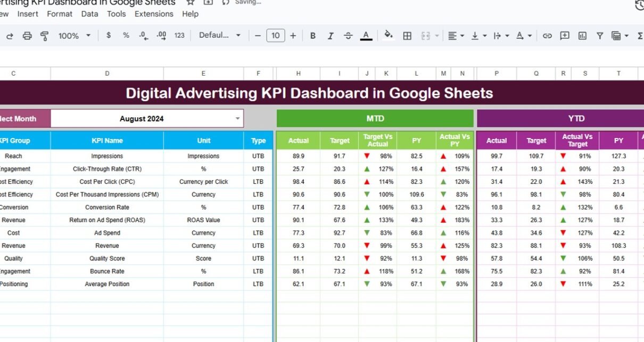Select the Quality Score cell

pyautogui.click(x=107, y=258)
